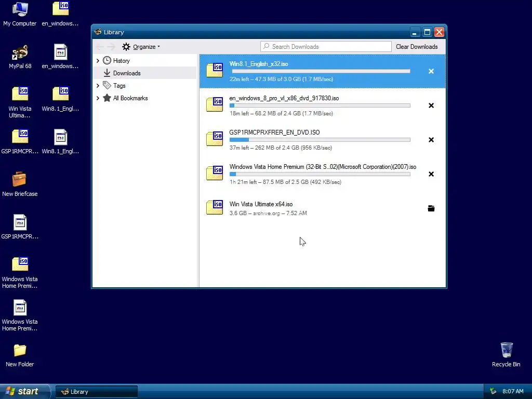Click '18m left – 68.2 MB of 2.4 GB' status
Image resolution: width=532 pixels, height=399 pixels.
click(x=281, y=114)
